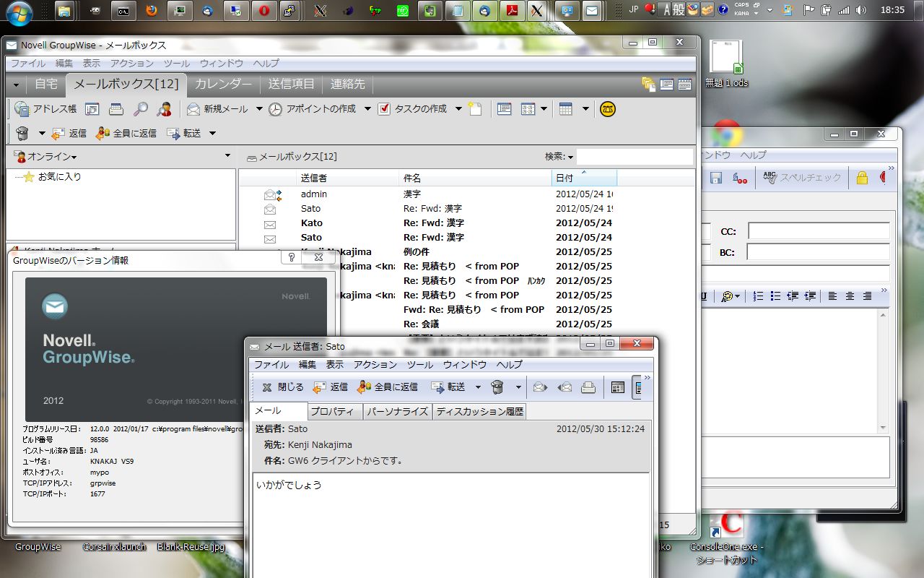Click yellow padlock encrypt icon in compose window
Viewport: 924px width, 578px height.
(x=862, y=178)
